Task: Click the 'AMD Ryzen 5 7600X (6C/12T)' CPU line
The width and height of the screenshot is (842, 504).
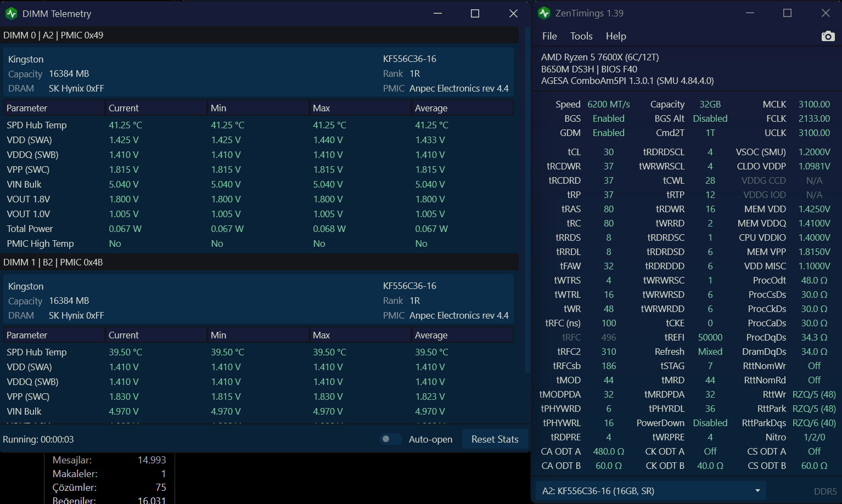Action: 600,57
